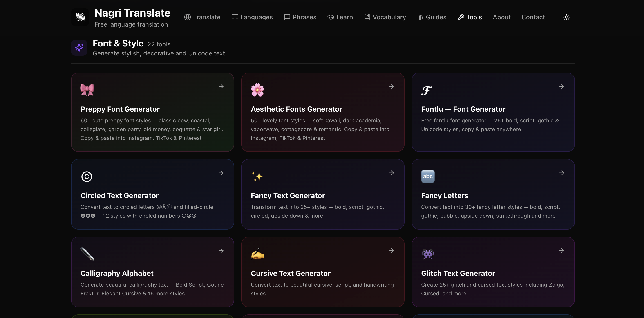Toggle the light/dark theme sun icon

pyautogui.click(x=566, y=17)
